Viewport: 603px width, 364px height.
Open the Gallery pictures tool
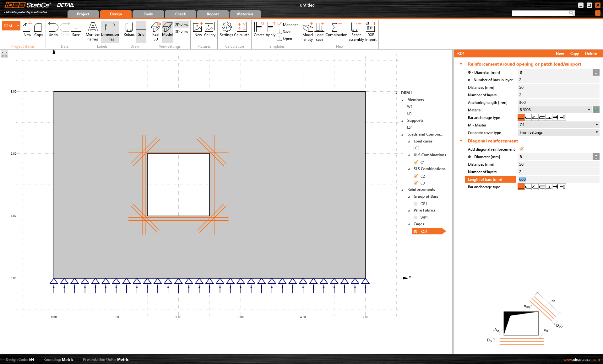tap(209, 30)
